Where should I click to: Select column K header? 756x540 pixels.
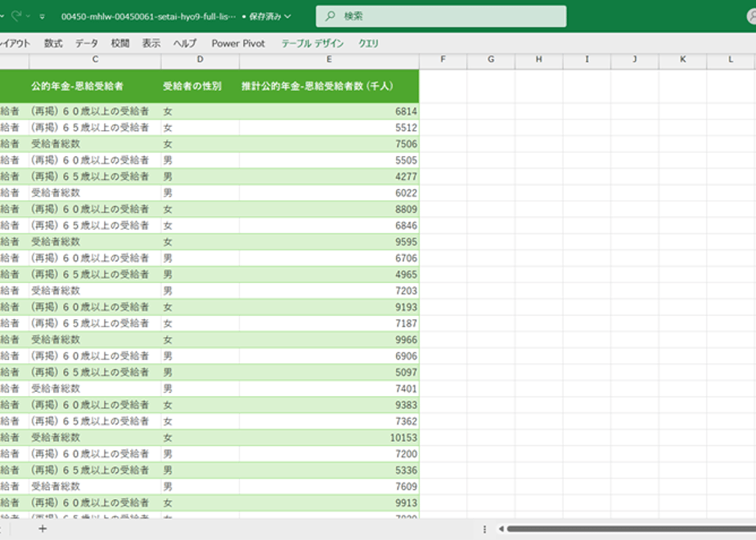pyautogui.click(x=682, y=60)
